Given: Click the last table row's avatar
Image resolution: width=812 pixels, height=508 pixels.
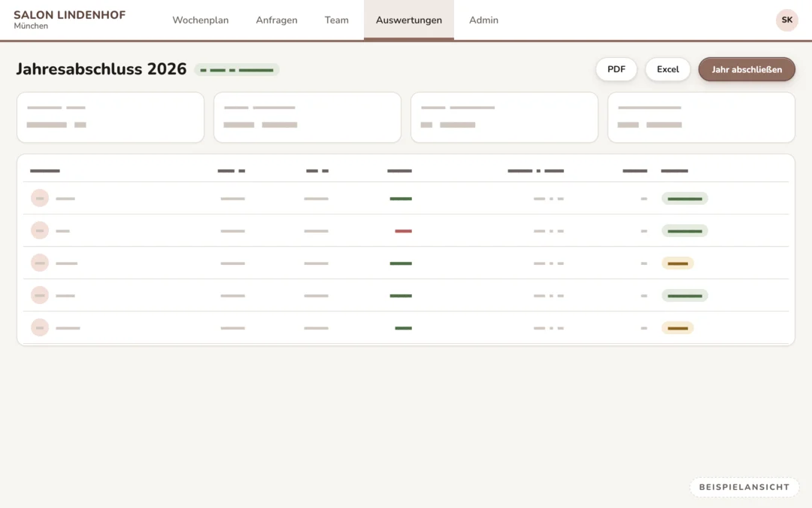Looking at the screenshot, I should coord(40,327).
